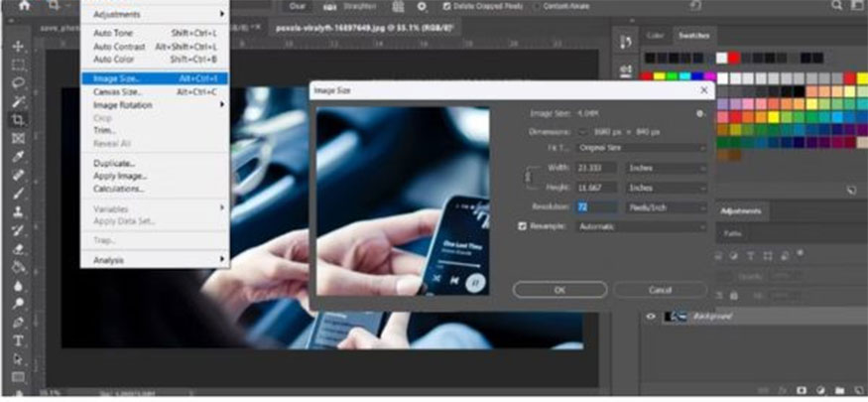Open the Resolution Pixels/Inch units dropdown
The width and height of the screenshot is (868, 402).
click(x=666, y=206)
